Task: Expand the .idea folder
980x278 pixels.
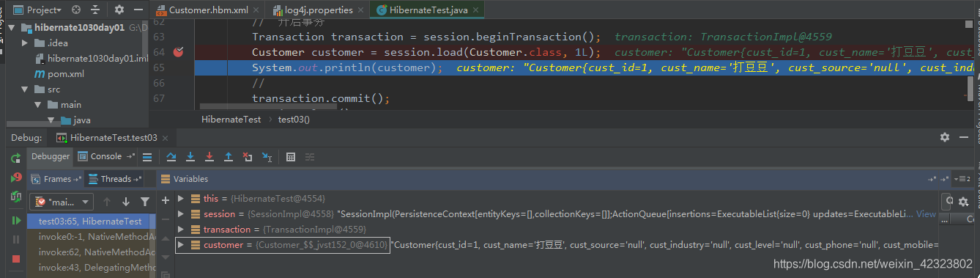Action: point(26,43)
